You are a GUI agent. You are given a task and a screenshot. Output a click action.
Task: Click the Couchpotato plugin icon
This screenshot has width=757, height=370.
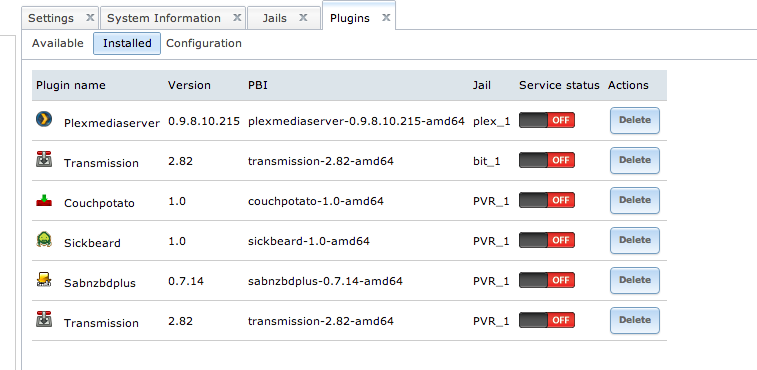(44, 200)
